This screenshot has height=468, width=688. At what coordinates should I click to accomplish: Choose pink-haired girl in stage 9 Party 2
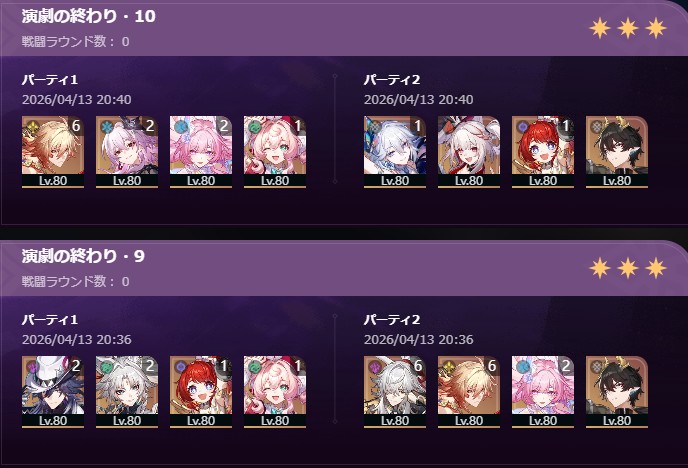pos(543,392)
